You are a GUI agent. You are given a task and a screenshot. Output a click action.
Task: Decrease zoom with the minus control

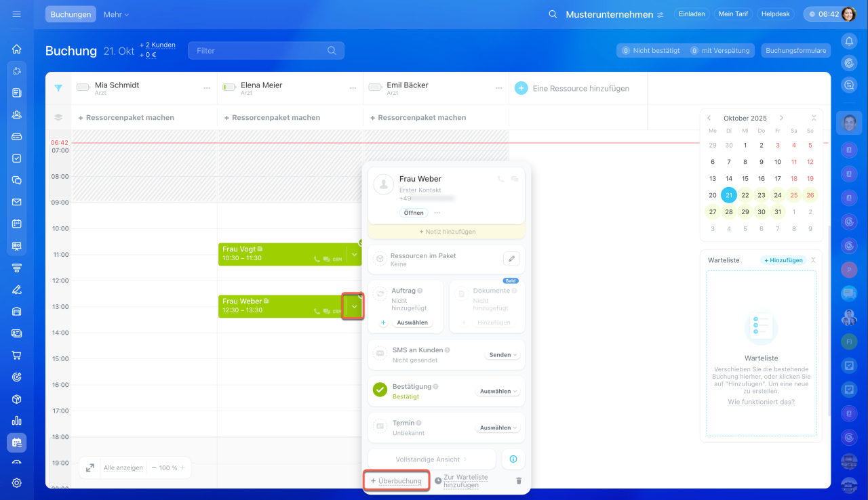coord(154,467)
